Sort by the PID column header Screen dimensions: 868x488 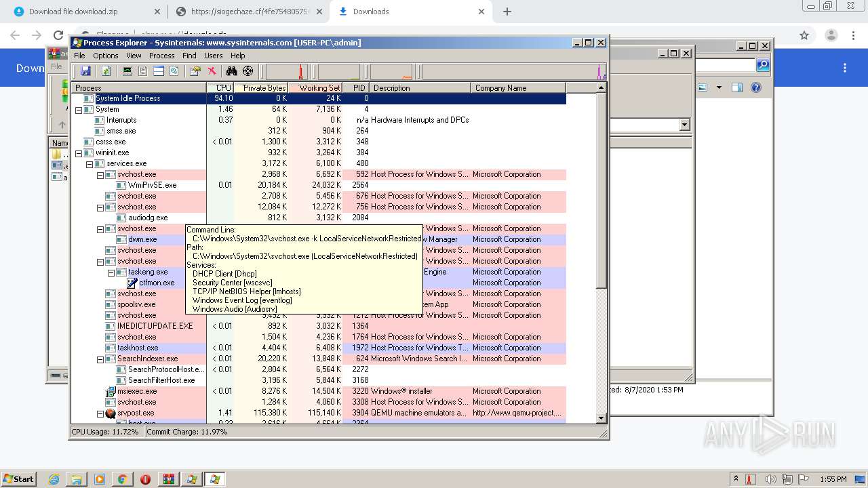click(x=356, y=87)
